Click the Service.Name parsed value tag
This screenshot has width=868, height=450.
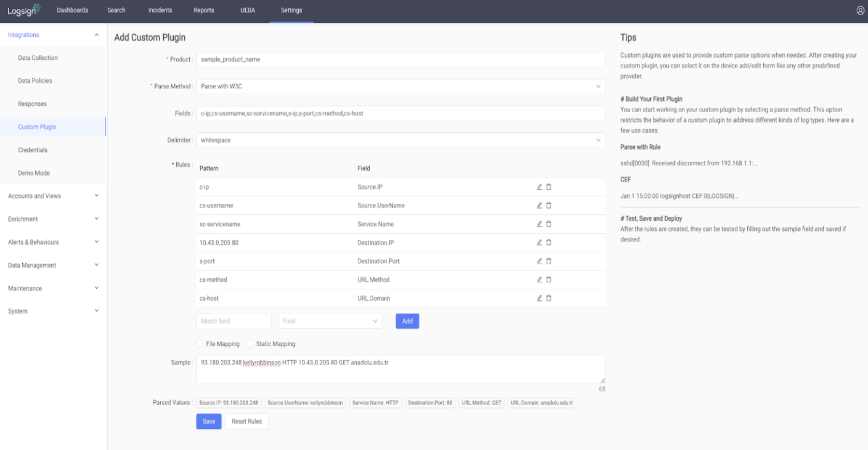(x=376, y=403)
